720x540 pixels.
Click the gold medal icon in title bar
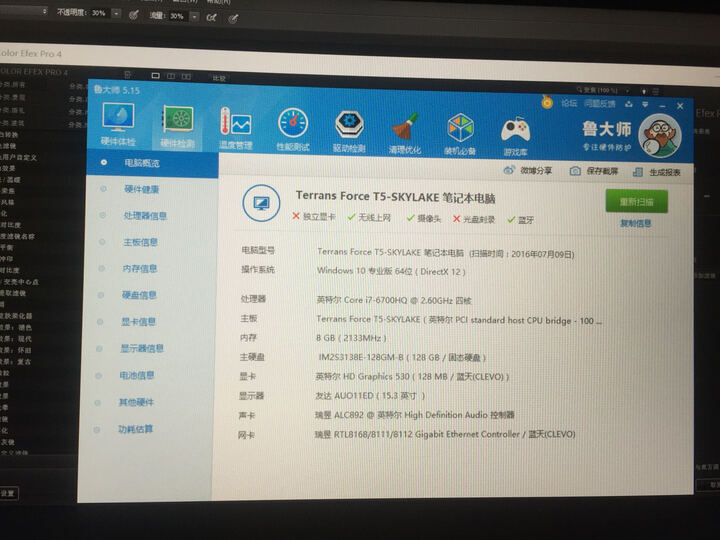coord(547,101)
